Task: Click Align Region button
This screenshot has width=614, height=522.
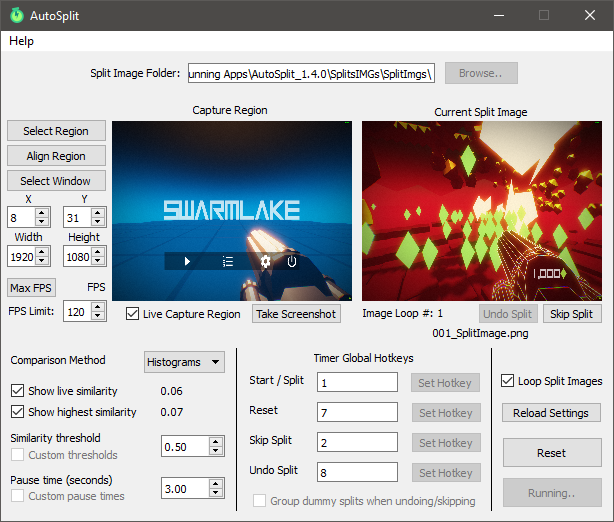Action: 56,156
